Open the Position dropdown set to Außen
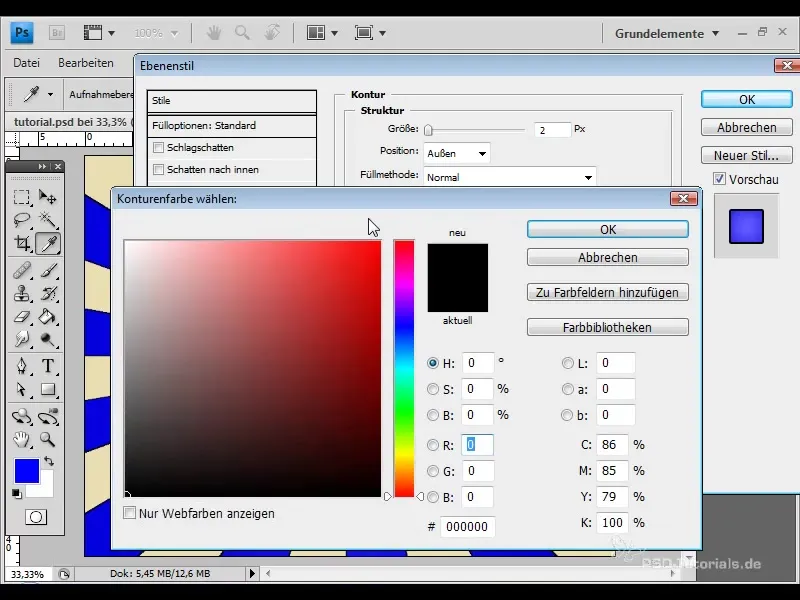 coord(457,153)
